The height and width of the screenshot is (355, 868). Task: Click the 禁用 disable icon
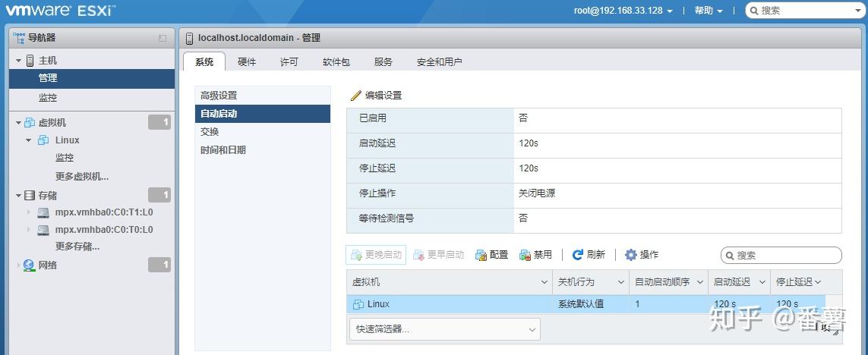pos(526,255)
